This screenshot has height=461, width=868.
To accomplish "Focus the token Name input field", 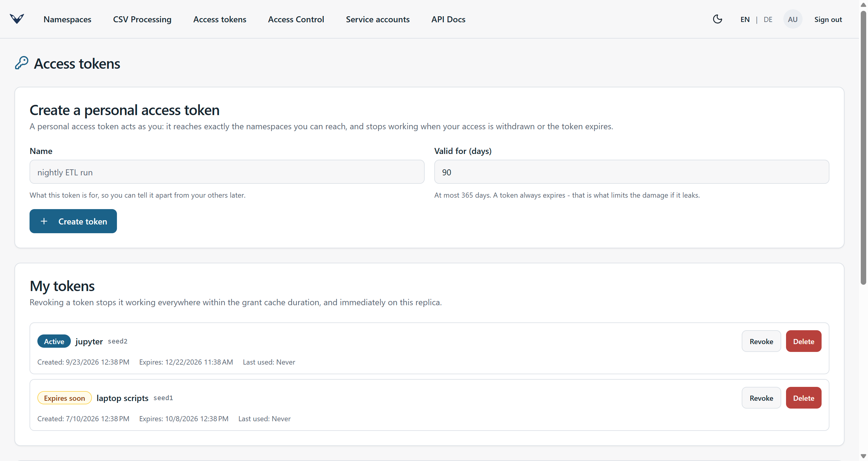I will (x=227, y=172).
